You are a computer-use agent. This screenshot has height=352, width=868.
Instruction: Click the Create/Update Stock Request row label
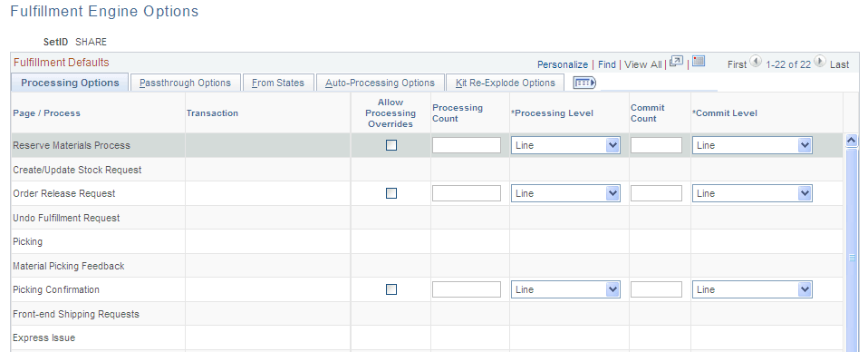click(x=77, y=170)
